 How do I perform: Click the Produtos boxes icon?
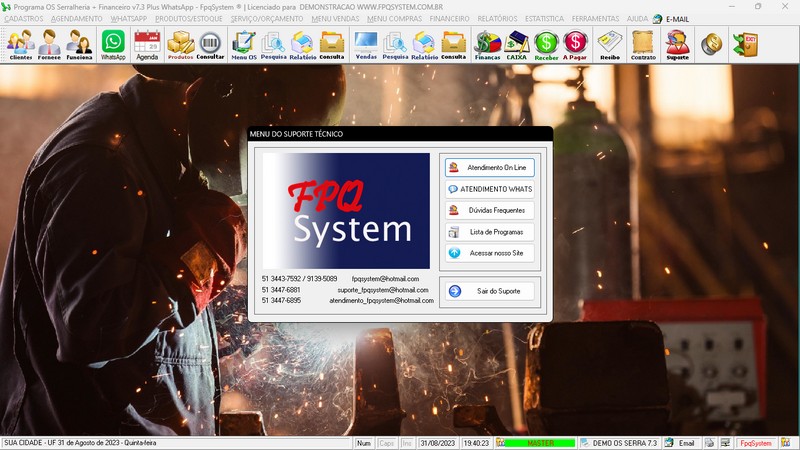point(180,44)
